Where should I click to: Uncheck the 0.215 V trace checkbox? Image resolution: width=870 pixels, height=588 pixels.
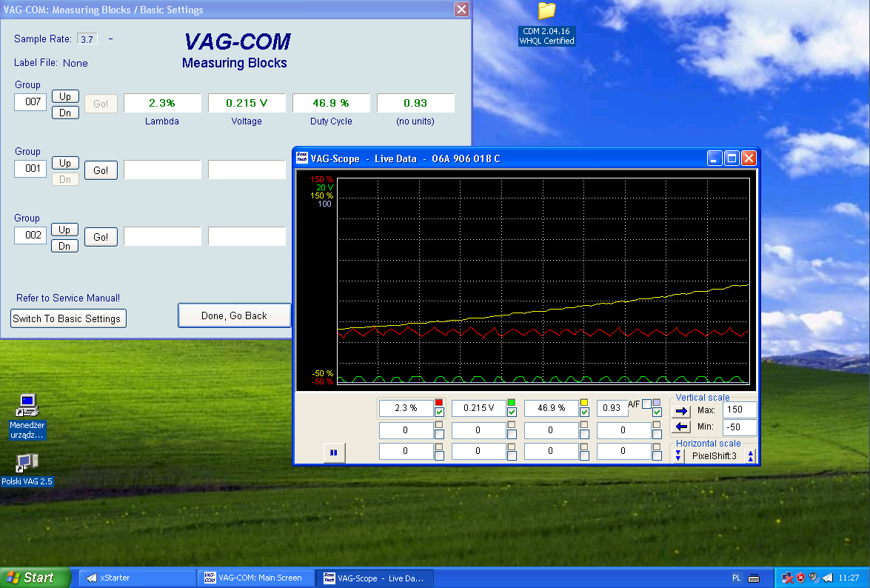point(512,412)
